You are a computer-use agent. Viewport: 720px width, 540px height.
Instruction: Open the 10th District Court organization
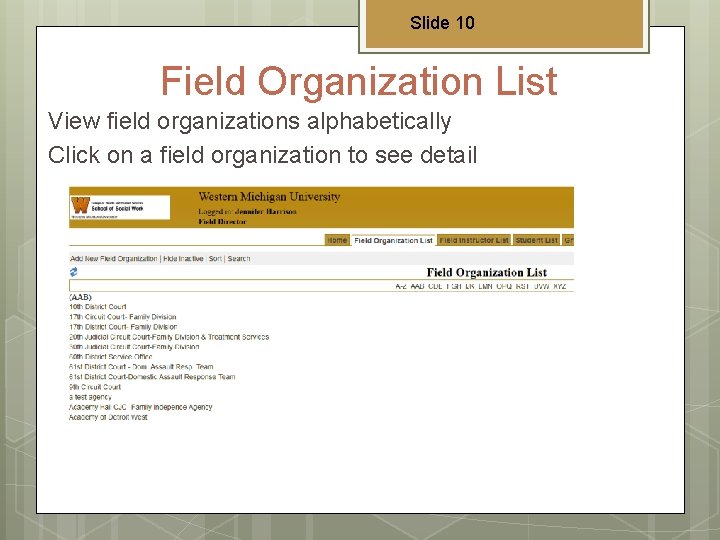[x=98, y=307]
